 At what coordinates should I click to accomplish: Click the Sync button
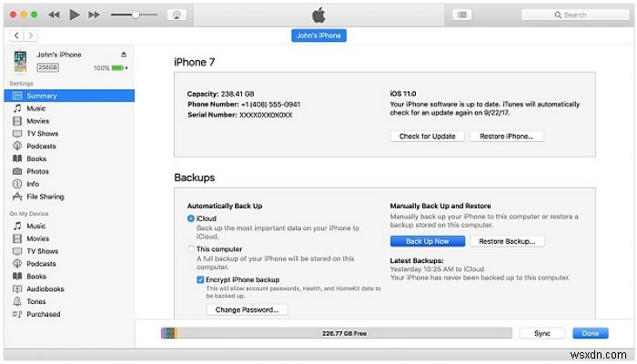(x=542, y=334)
